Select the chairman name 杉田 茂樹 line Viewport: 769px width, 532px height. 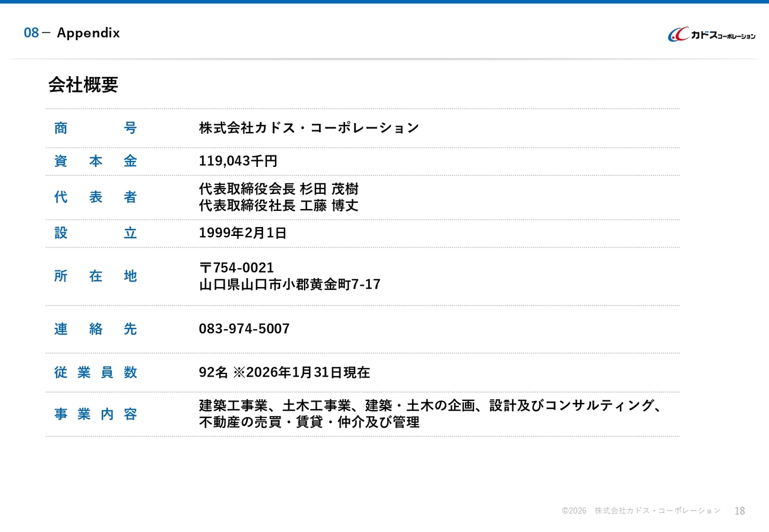coord(278,189)
